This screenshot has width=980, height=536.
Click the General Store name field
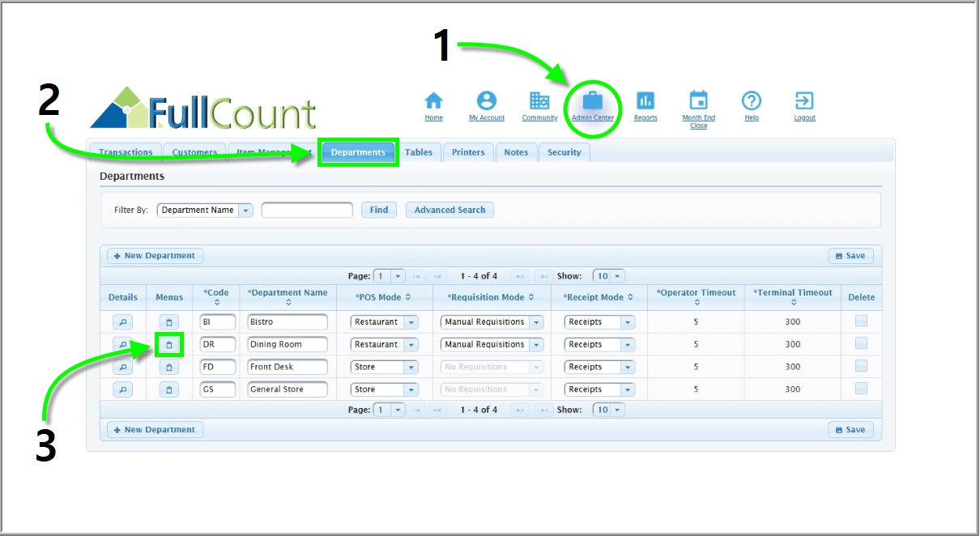(288, 389)
